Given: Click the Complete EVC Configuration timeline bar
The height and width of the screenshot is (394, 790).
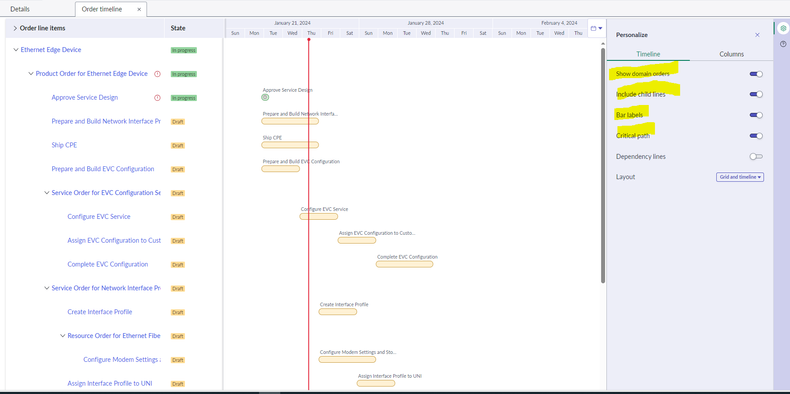Looking at the screenshot, I should tap(404, 264).
